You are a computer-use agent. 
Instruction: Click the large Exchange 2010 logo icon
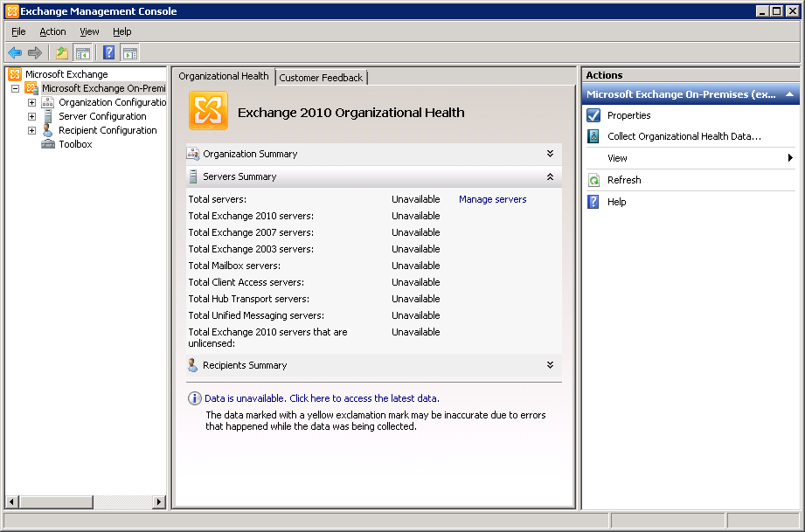pos(208,111)
